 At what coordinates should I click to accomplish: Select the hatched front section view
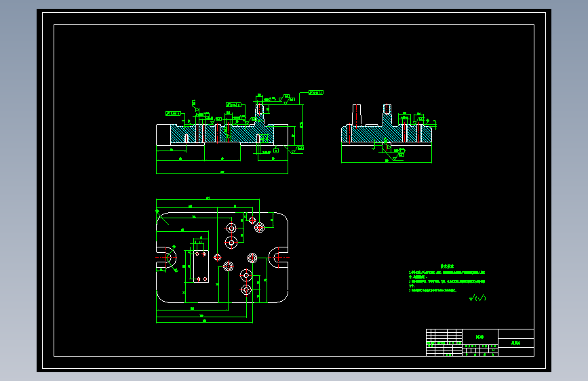[x=222, y=134]
